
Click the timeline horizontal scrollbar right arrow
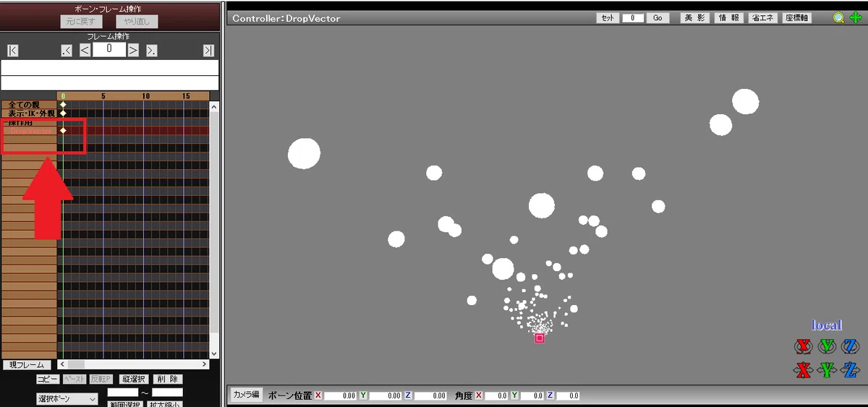click(205, 364)
